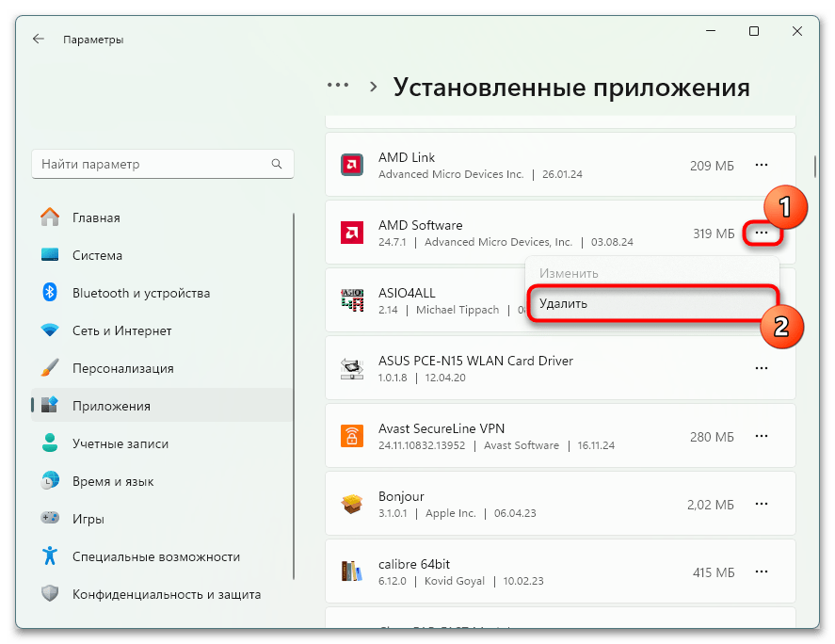Open more options for ASUS PCE-N15 WLAN Card Driver

coord(762,368)
